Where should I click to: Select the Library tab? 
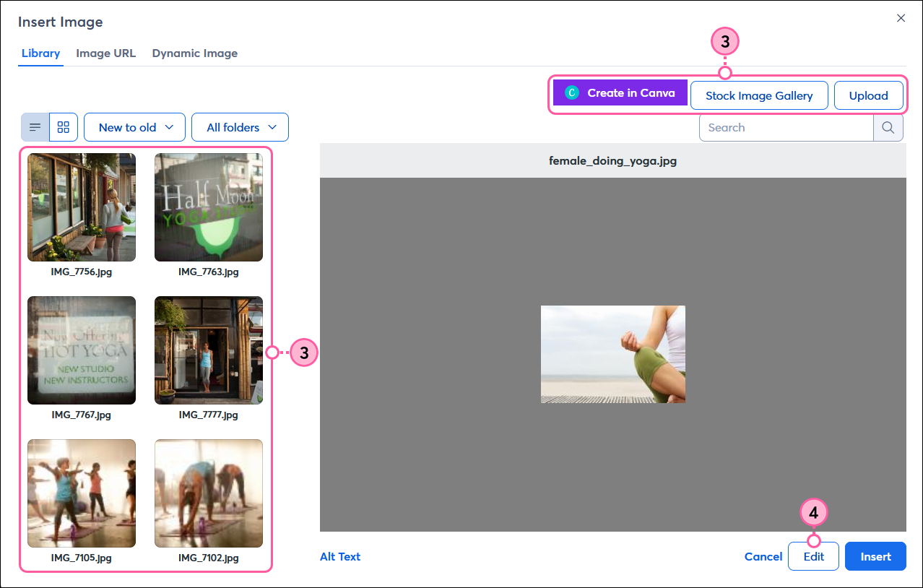(x=40, y=53)
